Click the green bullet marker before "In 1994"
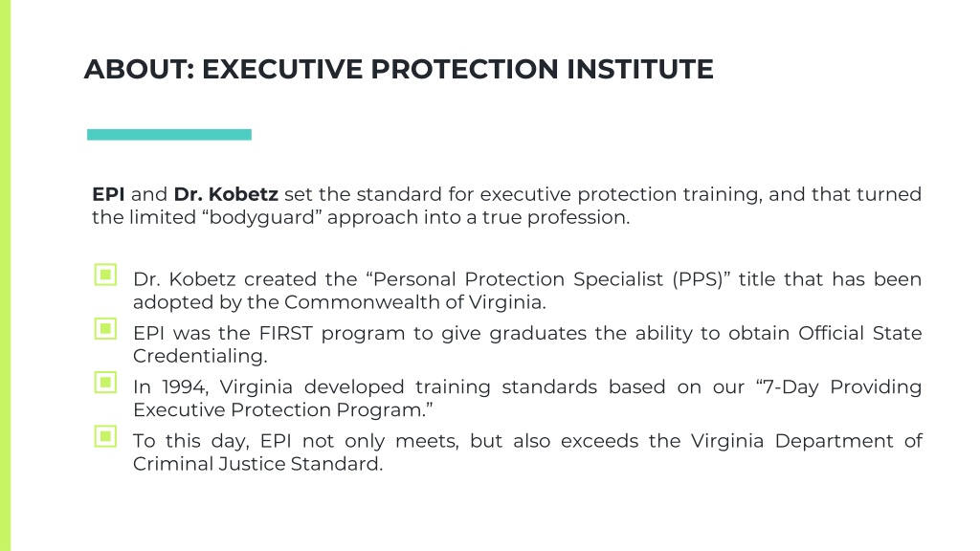Viewport: 980px width, 551px height. (x=105, y=383)
